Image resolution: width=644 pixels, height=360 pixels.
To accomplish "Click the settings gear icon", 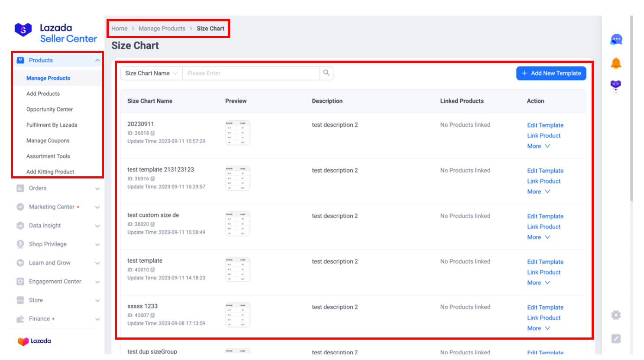I will 615,315.
